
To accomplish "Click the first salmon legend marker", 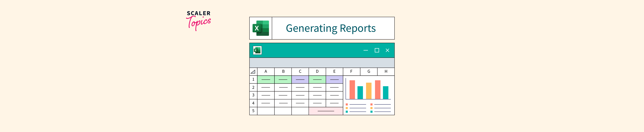I will [347, 104].
